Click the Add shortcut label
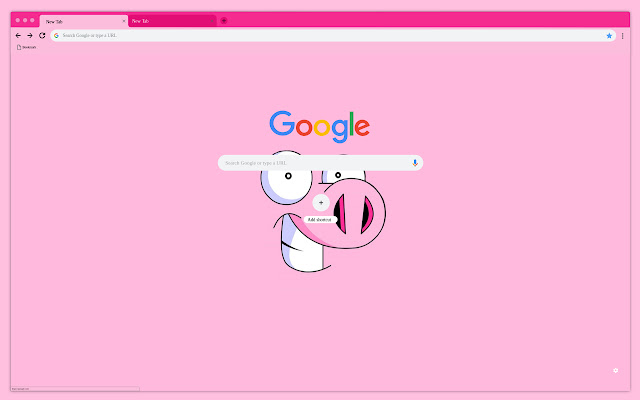The height and width of the screenshot is (400, 640). (320, 220)
